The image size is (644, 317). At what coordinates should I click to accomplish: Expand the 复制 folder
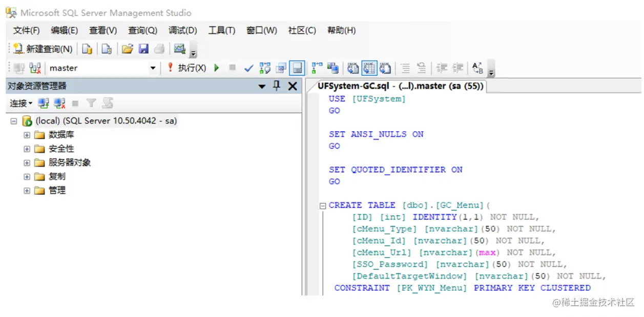[x=27, y=177]
